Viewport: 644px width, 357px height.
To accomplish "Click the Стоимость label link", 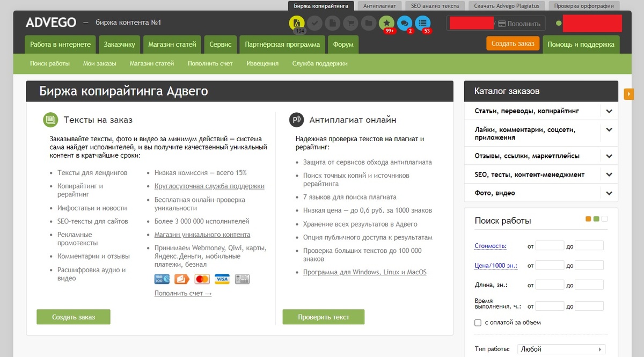I will coord(491,246).
